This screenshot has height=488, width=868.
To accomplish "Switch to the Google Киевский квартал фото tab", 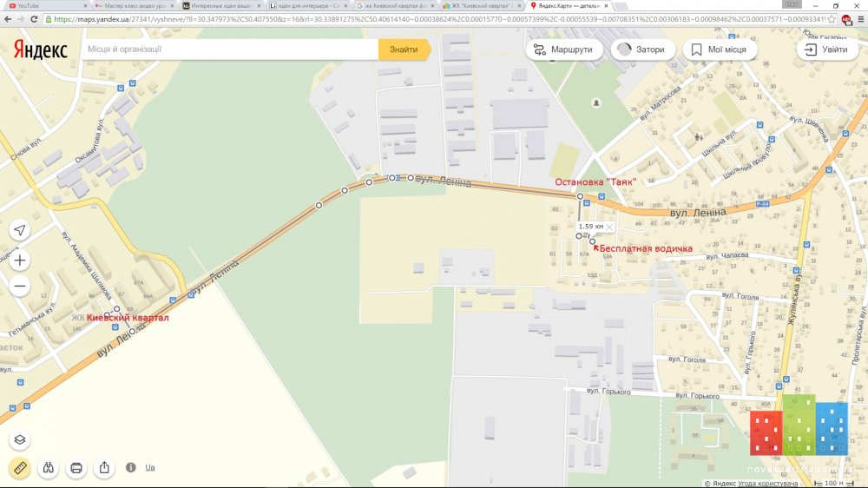I will (x=395, y=5).
